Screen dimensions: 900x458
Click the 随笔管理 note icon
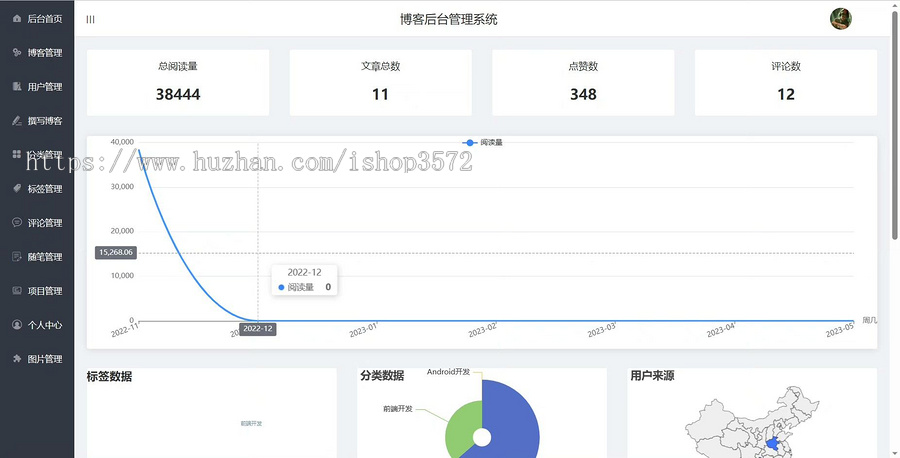coord(17,257)
